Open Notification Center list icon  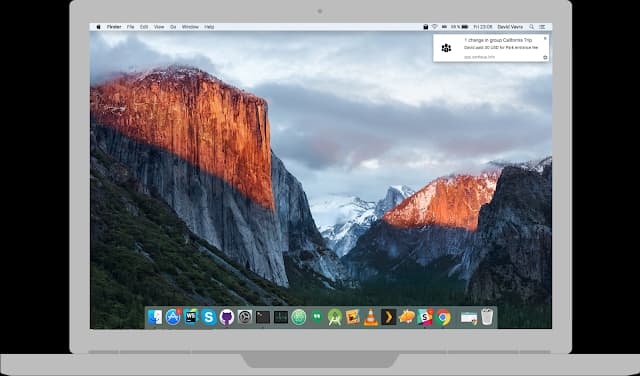tap(542, 27)
